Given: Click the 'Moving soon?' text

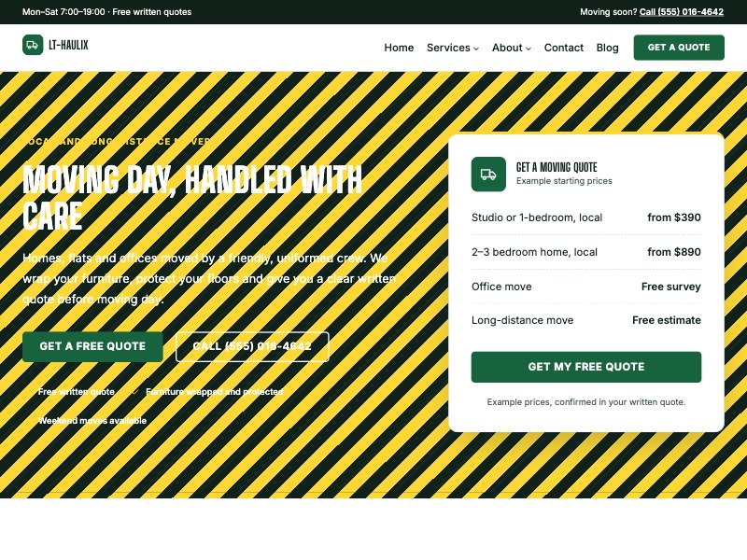Looking at the screenshot, I should coord(609,12).
